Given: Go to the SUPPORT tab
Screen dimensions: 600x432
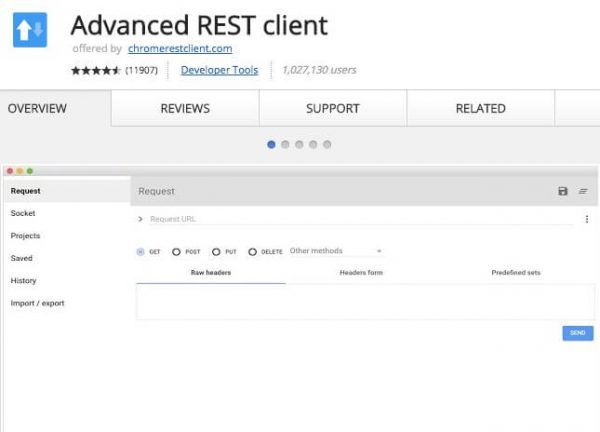Looking at the screenshot, I should point(333,108).
